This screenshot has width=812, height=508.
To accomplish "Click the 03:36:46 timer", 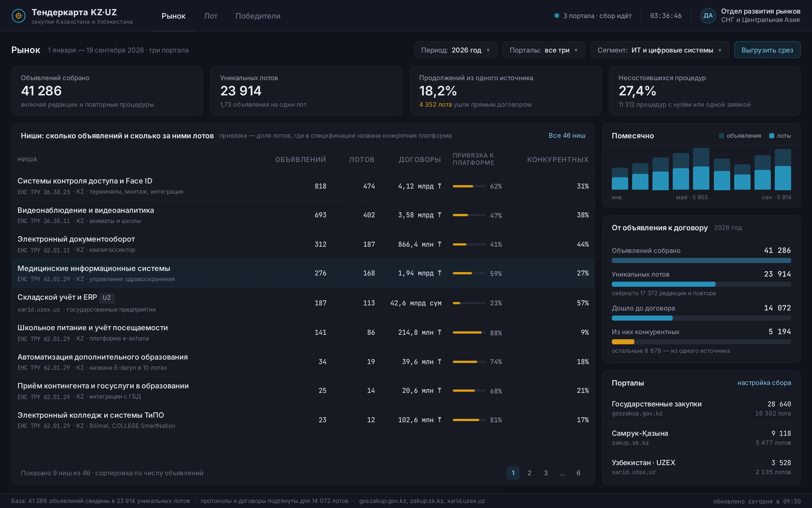I will (x=666, y=16).
